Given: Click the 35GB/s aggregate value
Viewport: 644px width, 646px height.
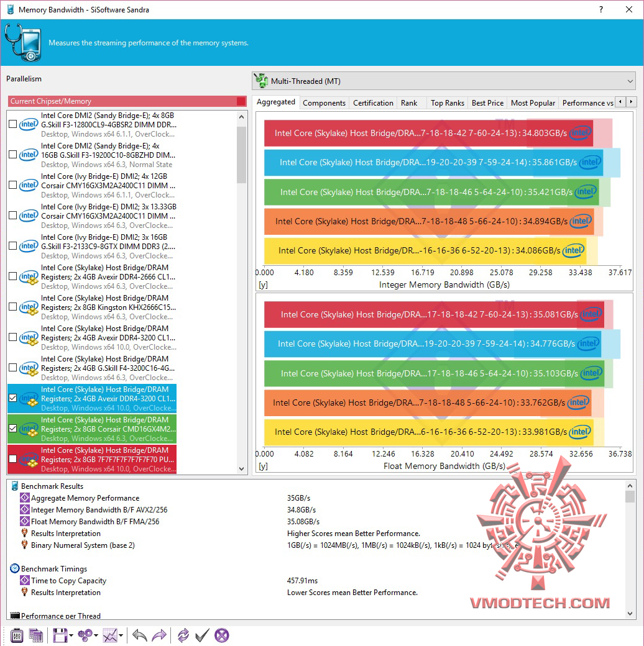Looking at the screenshot, I should coord(298,498).
